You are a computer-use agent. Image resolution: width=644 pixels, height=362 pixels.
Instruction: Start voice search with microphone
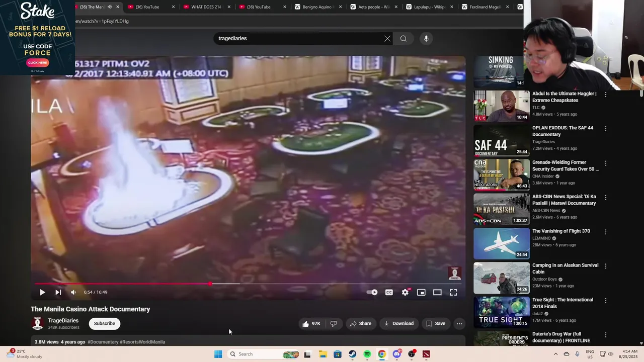[426, 38]
